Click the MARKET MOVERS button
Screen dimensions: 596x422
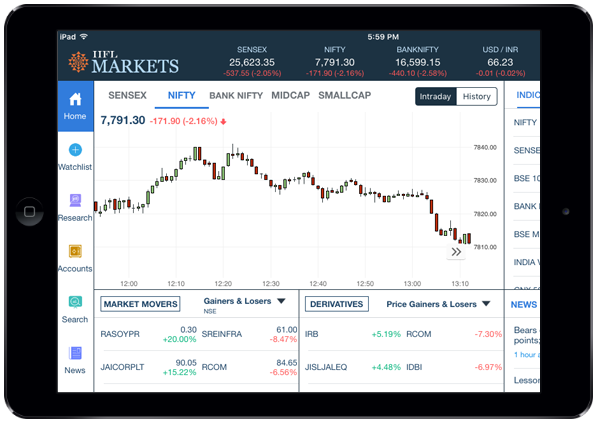[x=140, y=304]
